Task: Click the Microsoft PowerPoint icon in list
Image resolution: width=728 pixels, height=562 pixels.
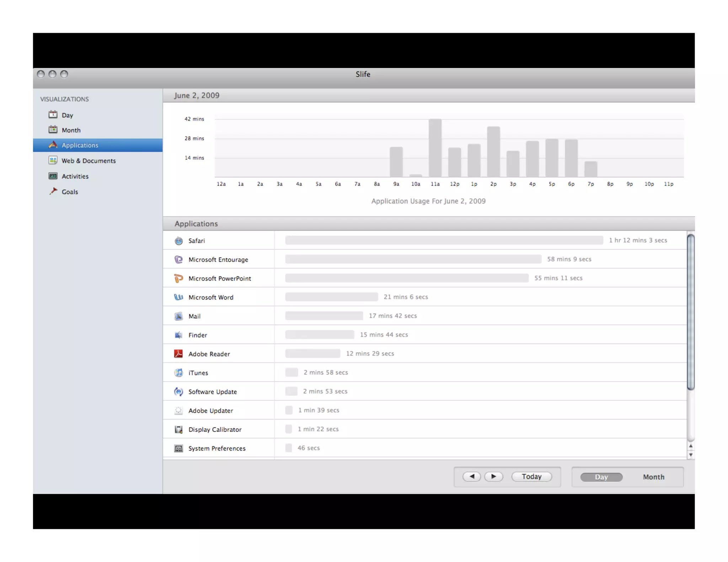Action: coord(178,279)
